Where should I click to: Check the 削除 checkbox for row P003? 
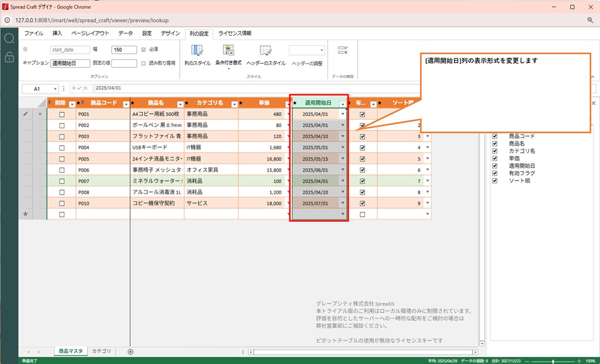click(62, 136)
